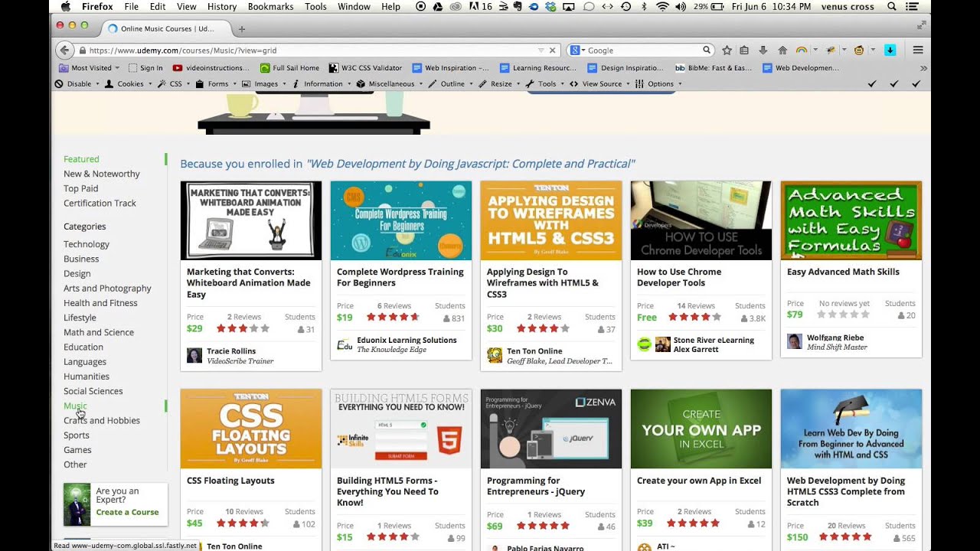The height and width of the screenshot is (551, 980).
Task: Open the bookmarks list icon beside the star
Action: click(744, 50)
